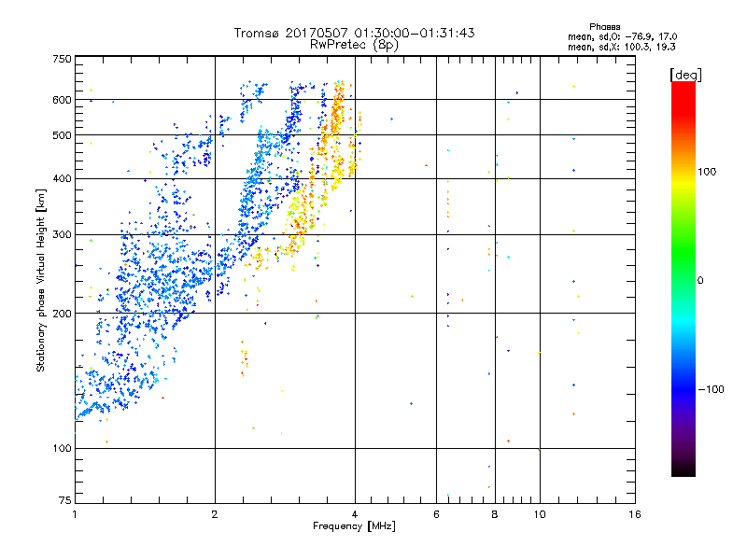
Task: Click the 'Phases' heading text
Action: [x=604, y=27]
